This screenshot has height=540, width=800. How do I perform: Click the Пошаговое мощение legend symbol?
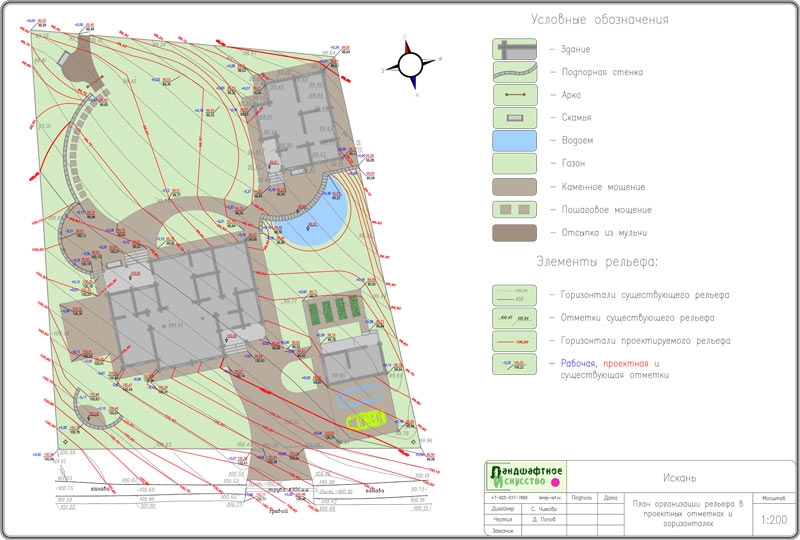click(x=514, y=210)
